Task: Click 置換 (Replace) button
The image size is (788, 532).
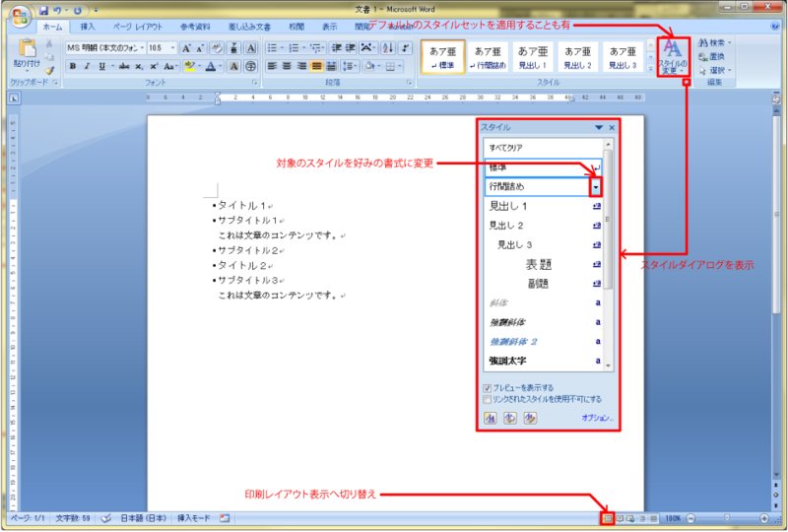Action: click(711, 57)
